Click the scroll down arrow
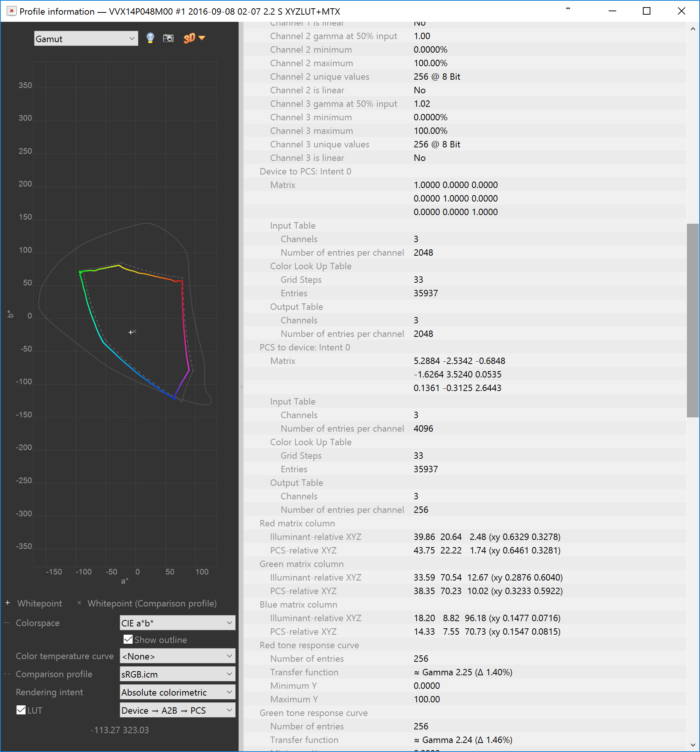 click(693, 745)
